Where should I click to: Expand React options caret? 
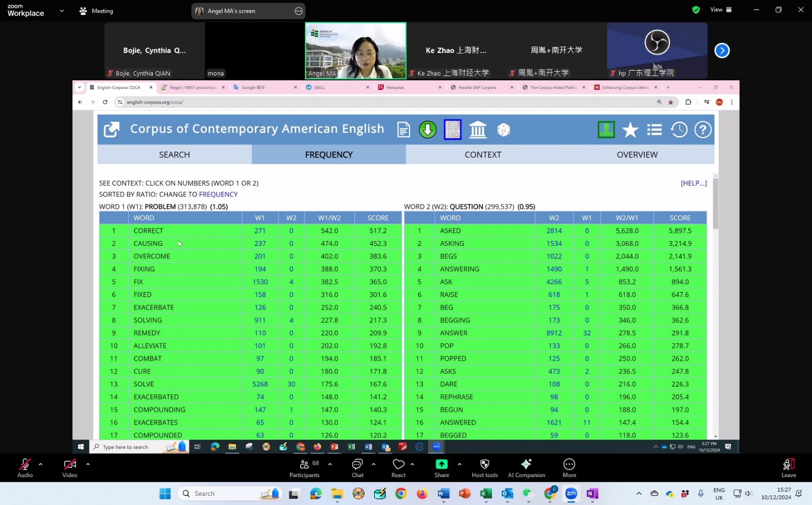[412, 464]
